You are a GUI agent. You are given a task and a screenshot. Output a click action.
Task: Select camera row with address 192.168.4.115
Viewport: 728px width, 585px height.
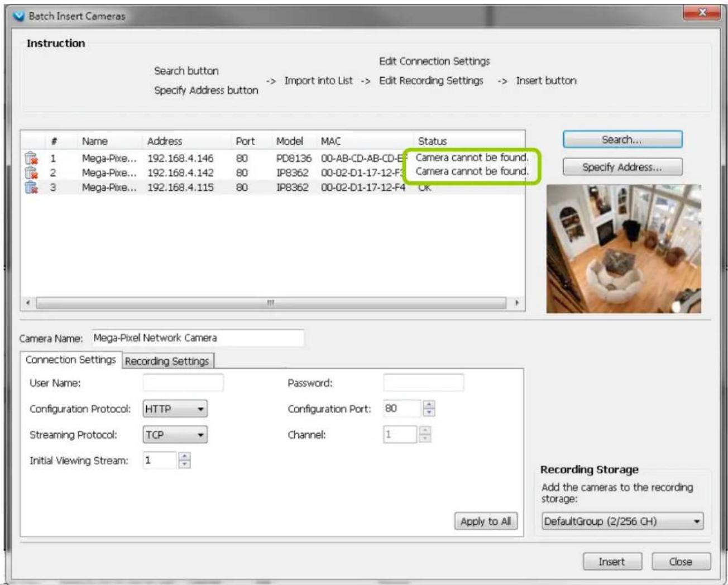(x=274, y=187)
